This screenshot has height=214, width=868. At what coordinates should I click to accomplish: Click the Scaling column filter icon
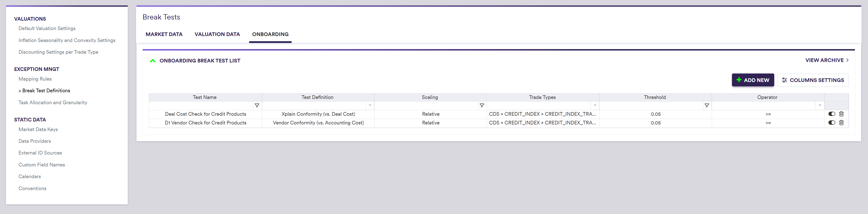(x=481, y=106)
